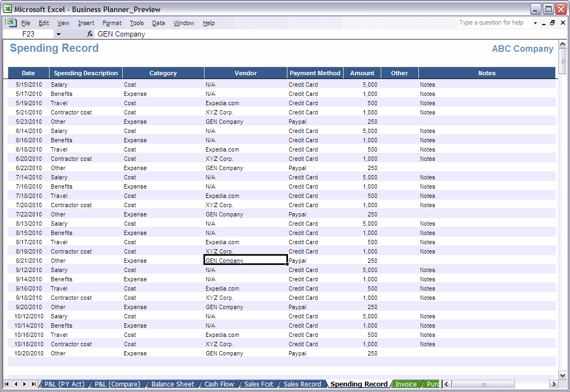The width and height of the screenshot is (570, 392).
Task: Click horizontal scrollbar left arrow
Action: pyautogui.click(x=447, y=384)
